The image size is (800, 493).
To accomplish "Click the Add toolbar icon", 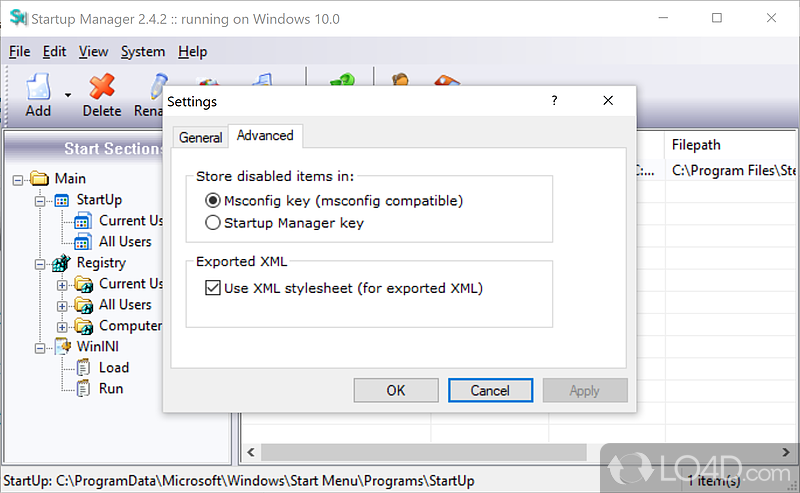I will tap(38, 88).
